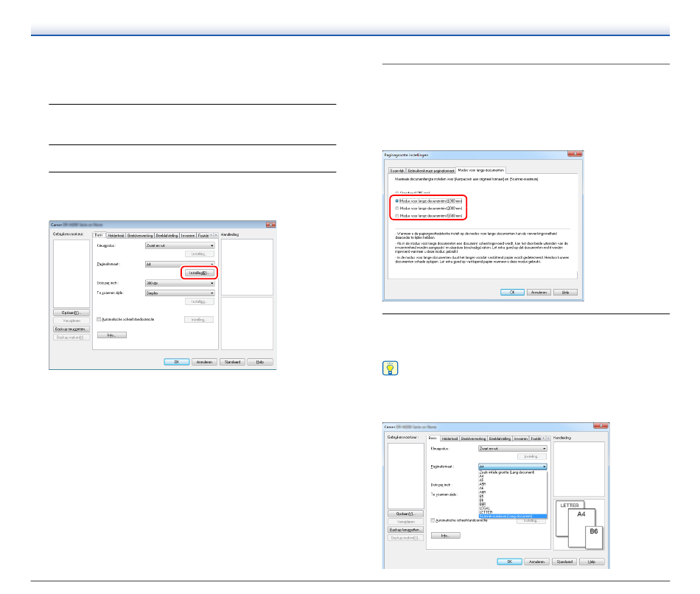The height and width of the screenshot is (594, 700).
Task: Switch to Beeldverwerking tab in upper-left dialog
Action: (x=141, y=235)
